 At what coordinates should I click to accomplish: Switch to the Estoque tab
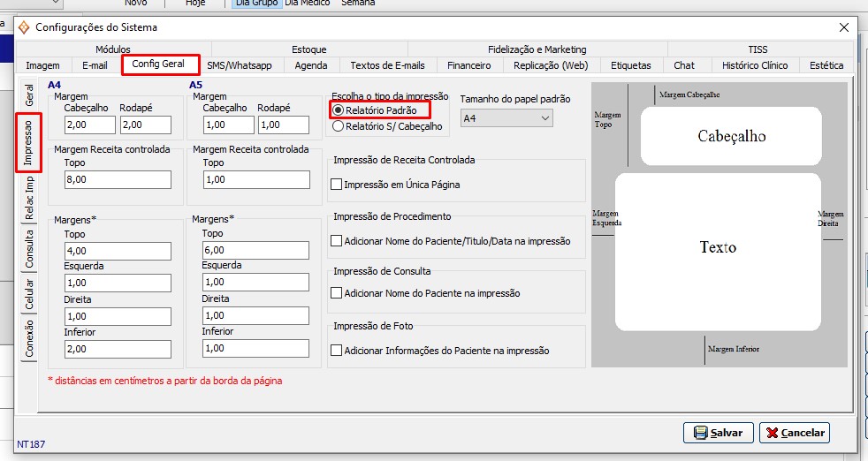(308, 49)
